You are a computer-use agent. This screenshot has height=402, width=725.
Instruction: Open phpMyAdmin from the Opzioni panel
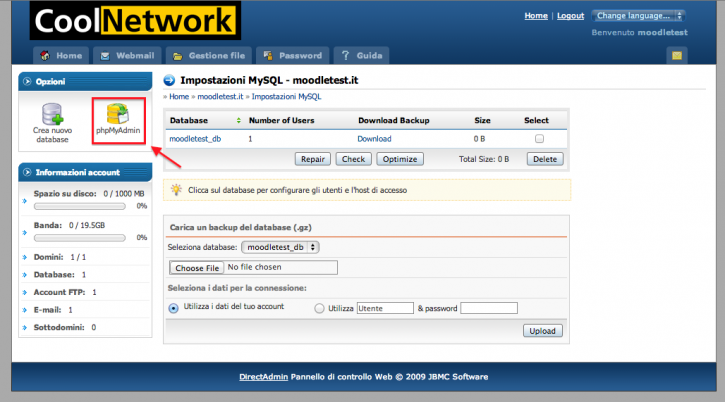pos(118,119)
